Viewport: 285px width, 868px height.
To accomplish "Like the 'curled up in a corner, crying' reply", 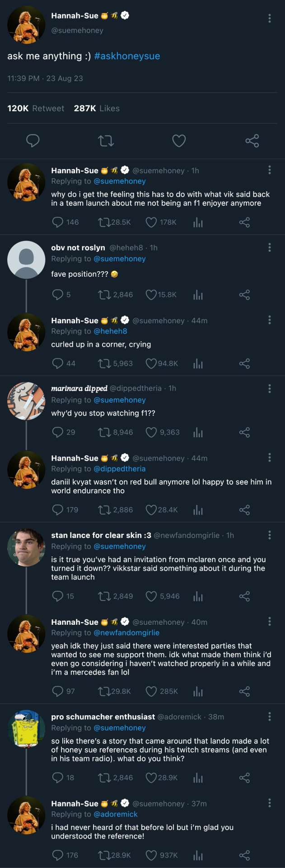I will [x=151, y=363].
